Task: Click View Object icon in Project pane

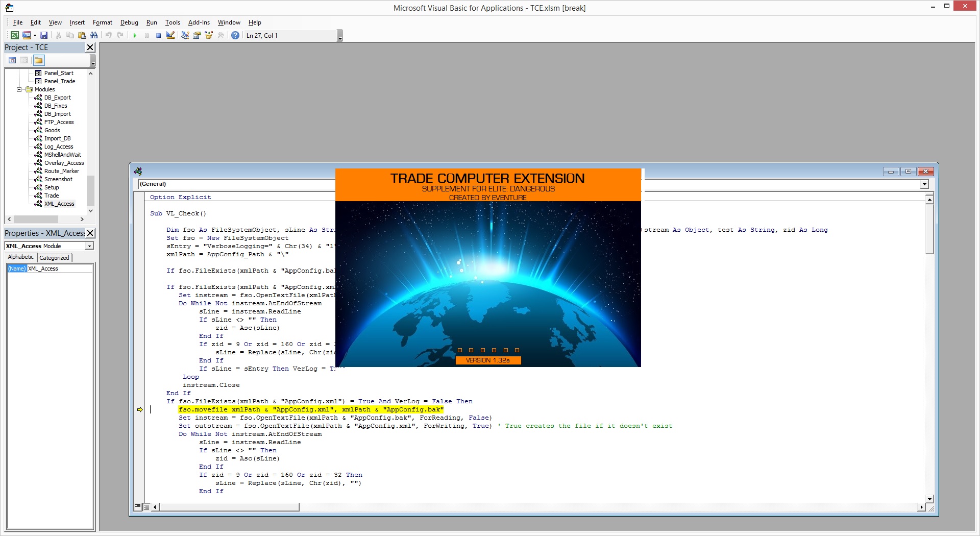Action: point(24,60)
